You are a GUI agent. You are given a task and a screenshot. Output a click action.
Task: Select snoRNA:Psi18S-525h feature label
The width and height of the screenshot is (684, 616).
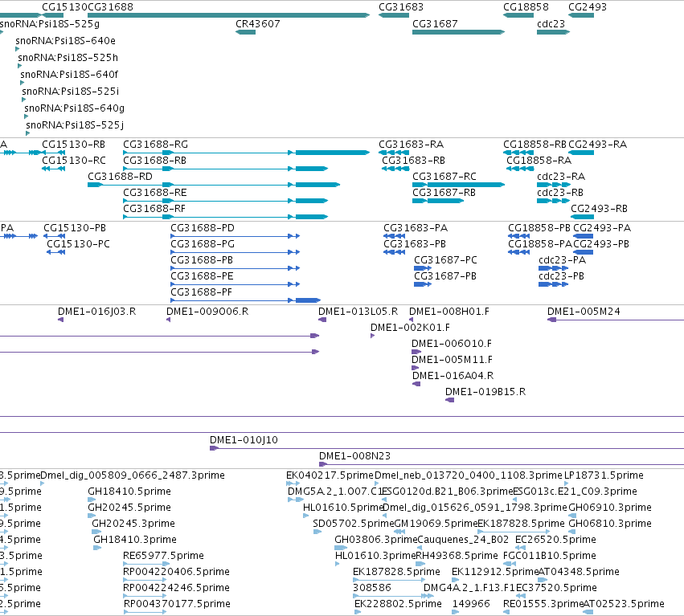[x=68, y=58]
